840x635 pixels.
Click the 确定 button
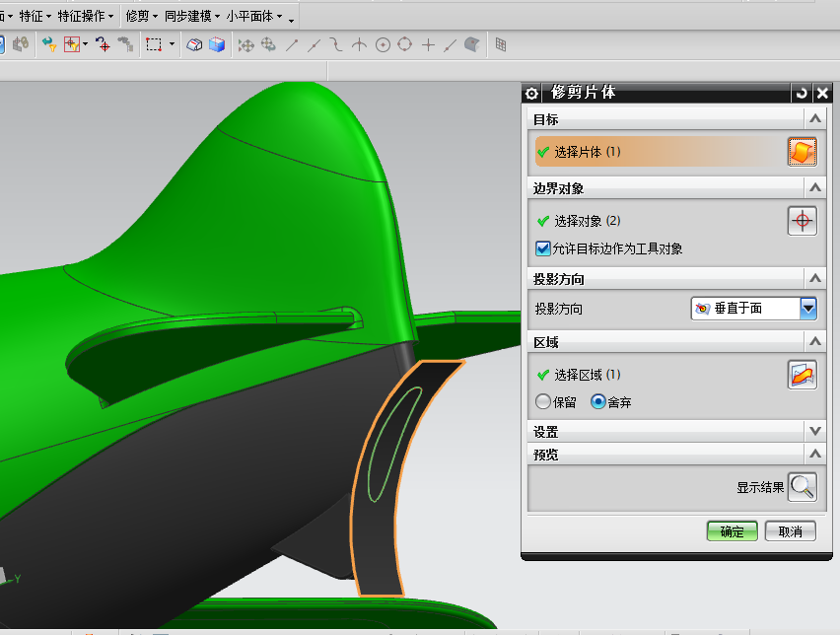point(732,531)
